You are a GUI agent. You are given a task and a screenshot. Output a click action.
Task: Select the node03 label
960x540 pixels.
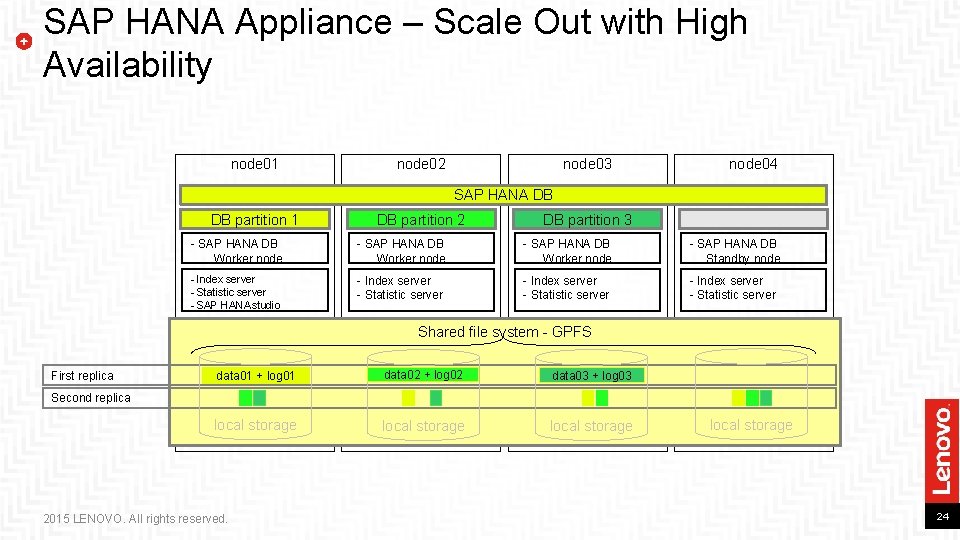[587, 164]
